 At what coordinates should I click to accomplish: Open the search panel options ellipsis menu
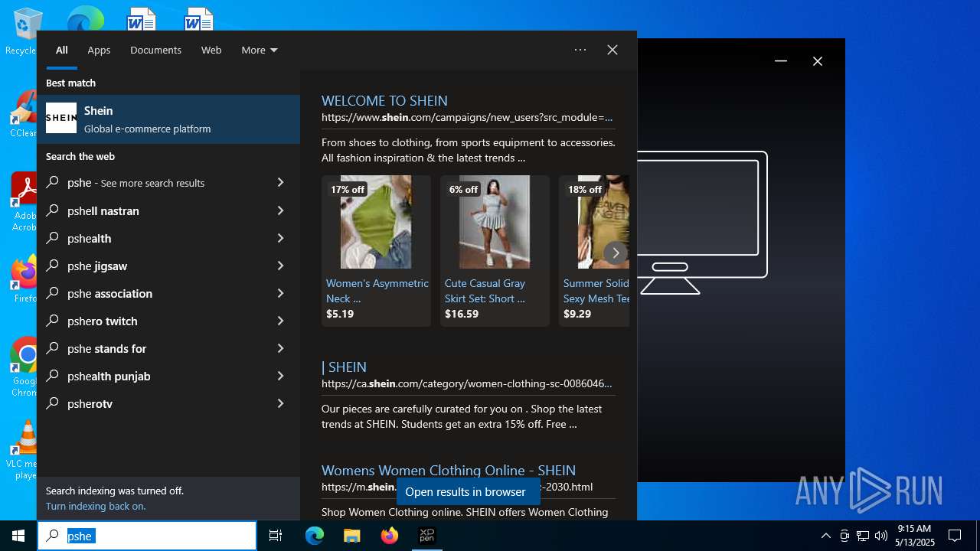(x=580, y=50)
